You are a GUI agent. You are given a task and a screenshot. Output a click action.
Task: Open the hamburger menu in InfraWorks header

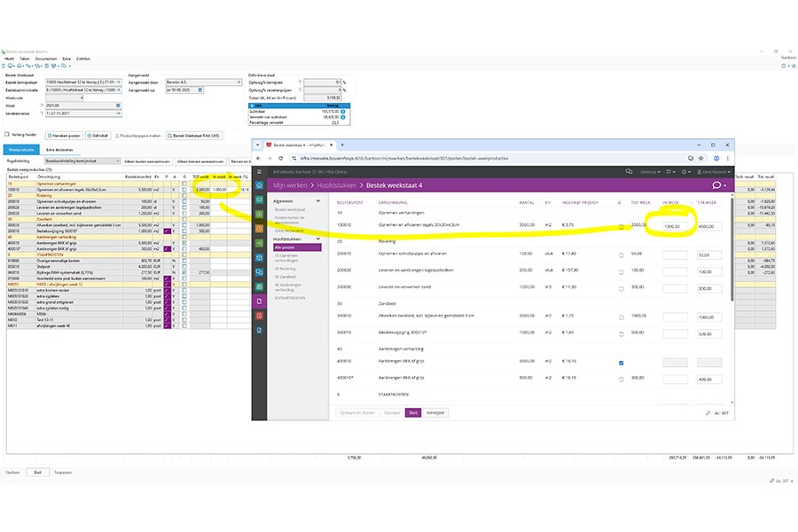click(259, 170)
